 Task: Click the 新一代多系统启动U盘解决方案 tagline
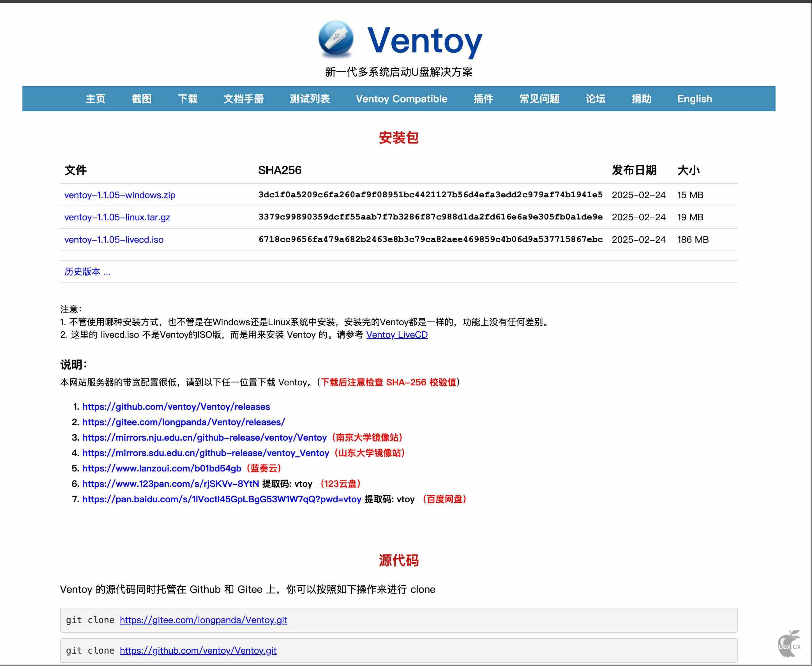pyautogui.click(x=399, y=72)
